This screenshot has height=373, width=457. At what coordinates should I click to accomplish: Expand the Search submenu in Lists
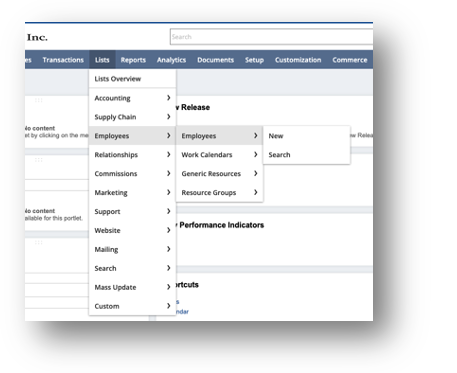[132, 268]
